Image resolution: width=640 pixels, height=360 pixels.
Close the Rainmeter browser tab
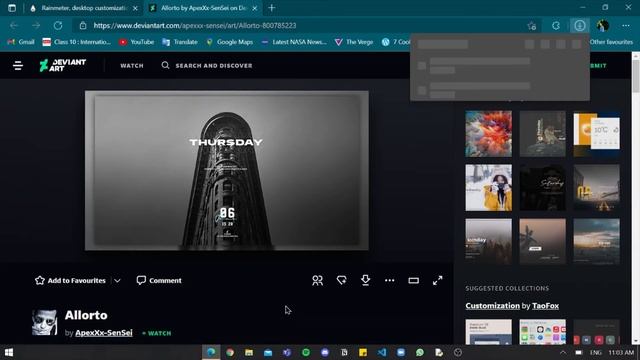[x=135, y=8]
